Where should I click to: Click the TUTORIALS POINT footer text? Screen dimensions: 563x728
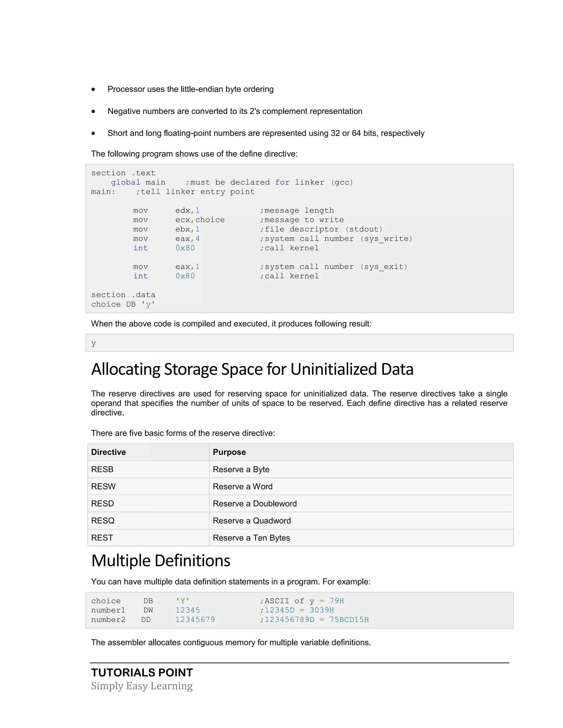[x=142, y=672]
